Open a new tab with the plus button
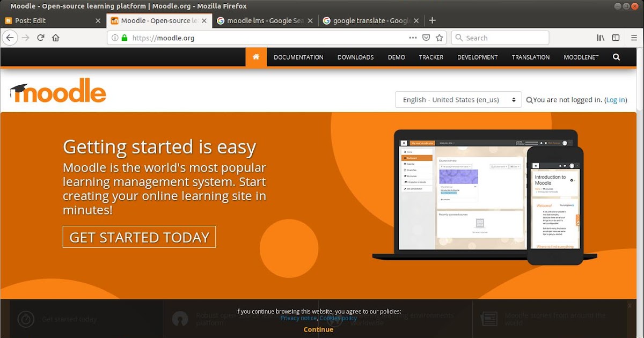This screenshot has width=644, height=338. tap(433, 20)
